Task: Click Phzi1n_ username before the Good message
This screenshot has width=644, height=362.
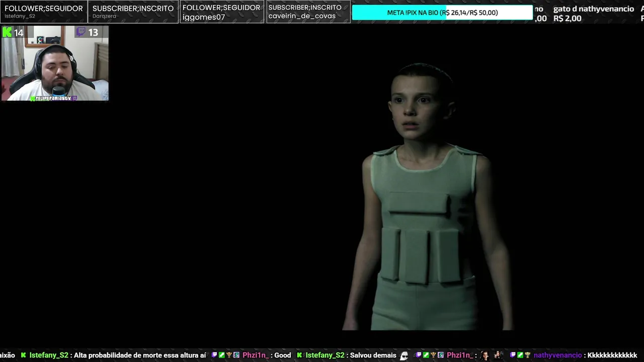Action: pos(256,355)
